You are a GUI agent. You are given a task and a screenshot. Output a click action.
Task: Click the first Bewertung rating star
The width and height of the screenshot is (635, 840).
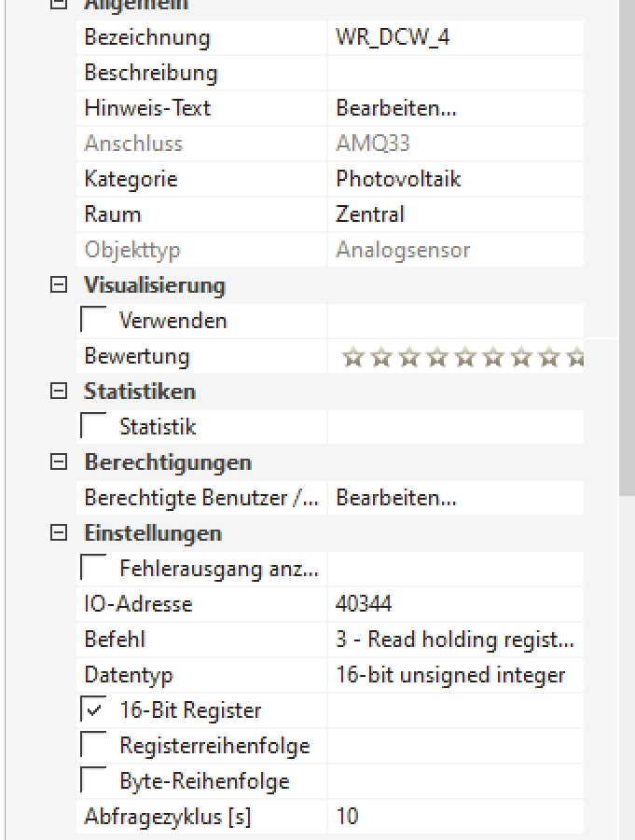pos(352,356)
